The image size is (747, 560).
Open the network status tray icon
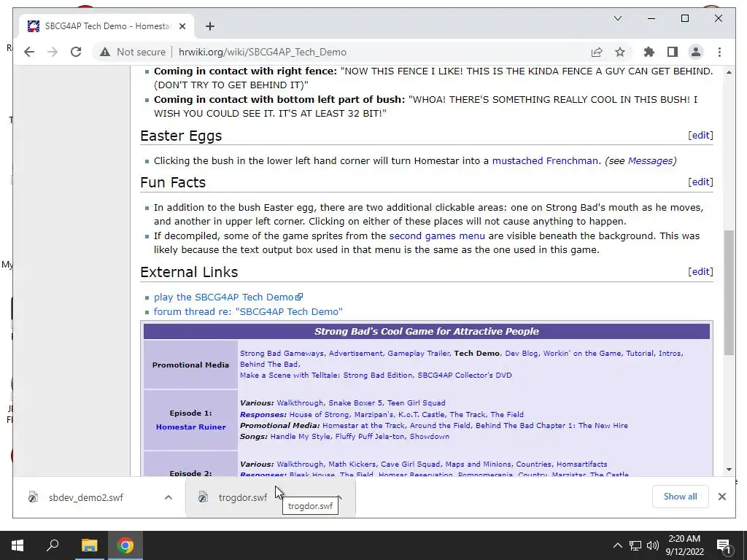[x=635, y=545]
